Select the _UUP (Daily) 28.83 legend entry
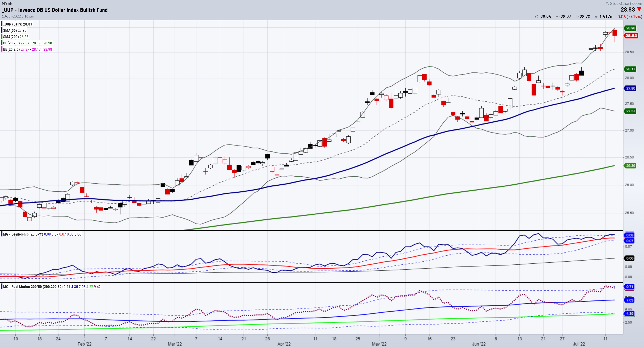This screenshot has width=644, height=348. [x=17, y=24]
